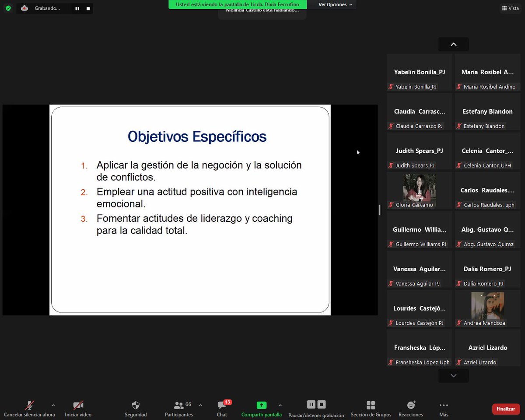Click the green encryption shield icon
The height and width of the screenshot is (420, 525).
point(8,8)
